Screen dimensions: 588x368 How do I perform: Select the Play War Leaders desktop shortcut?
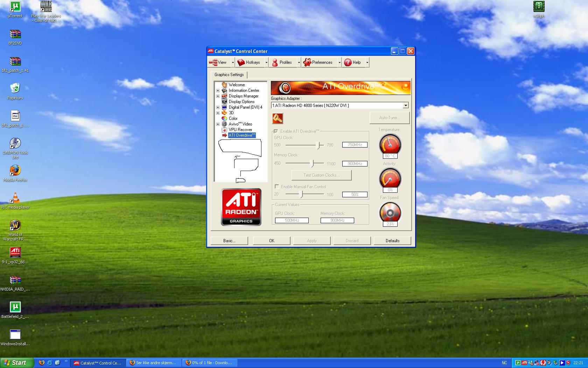[x=46, y=12]
